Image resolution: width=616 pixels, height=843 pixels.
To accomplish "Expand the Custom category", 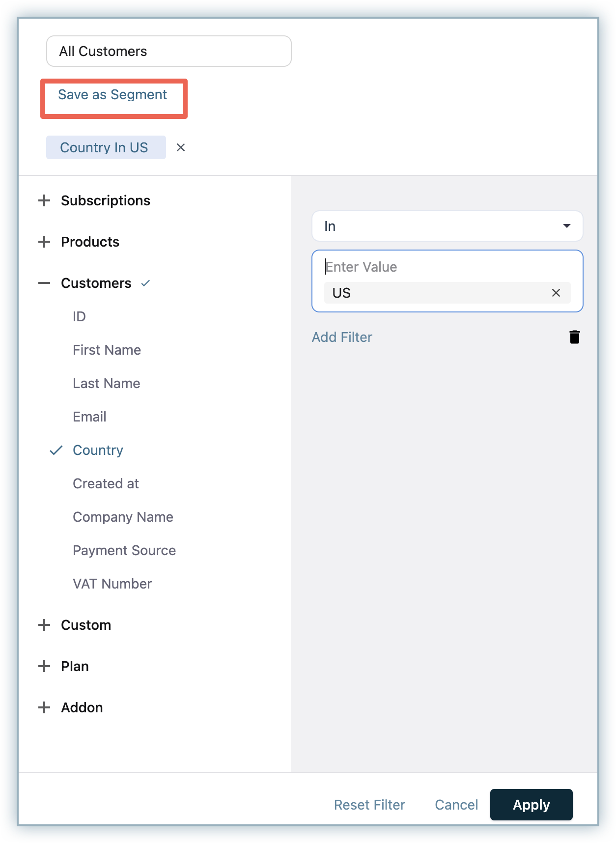I will tap(44, 625).
